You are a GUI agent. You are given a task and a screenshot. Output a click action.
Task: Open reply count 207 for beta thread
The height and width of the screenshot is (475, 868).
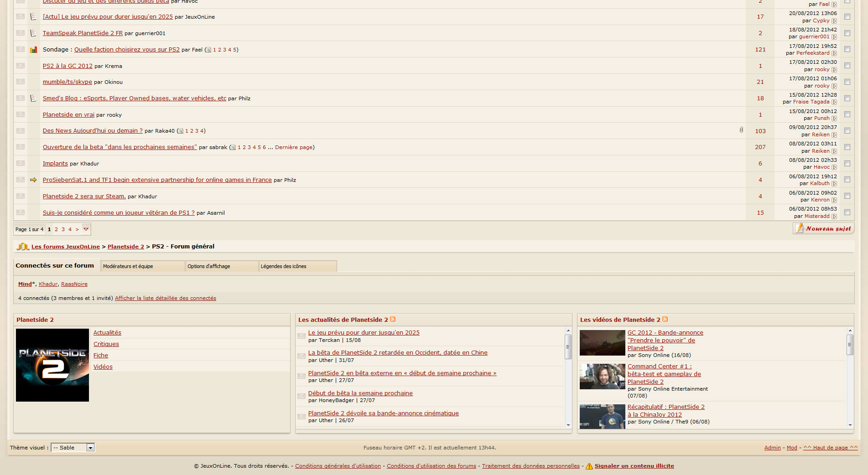[760, 147]
